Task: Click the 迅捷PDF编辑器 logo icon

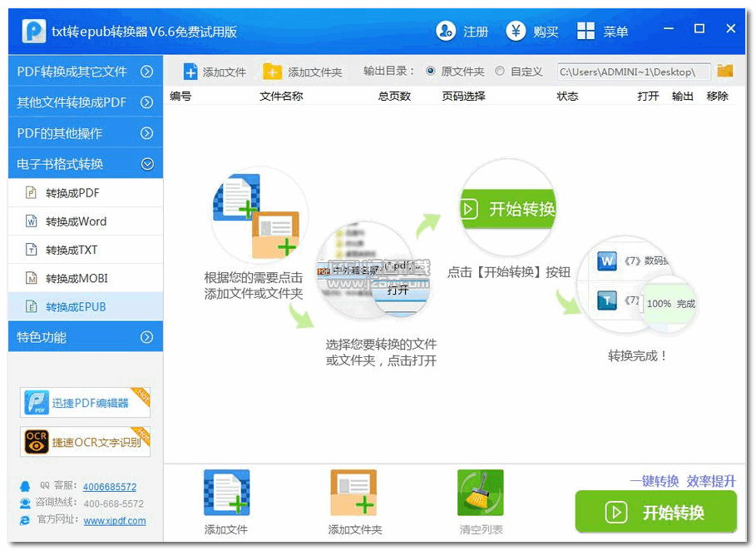Action: pos(37,402)
